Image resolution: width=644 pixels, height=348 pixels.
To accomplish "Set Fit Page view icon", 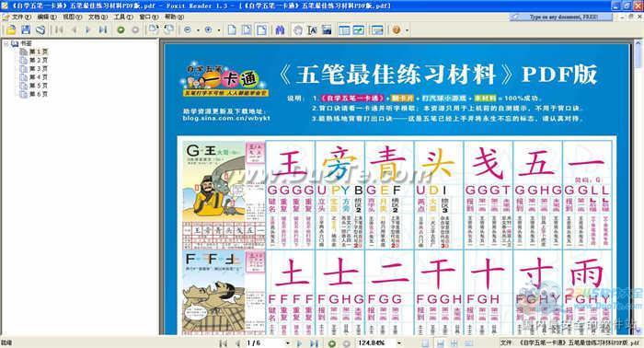I will [247, 29].
